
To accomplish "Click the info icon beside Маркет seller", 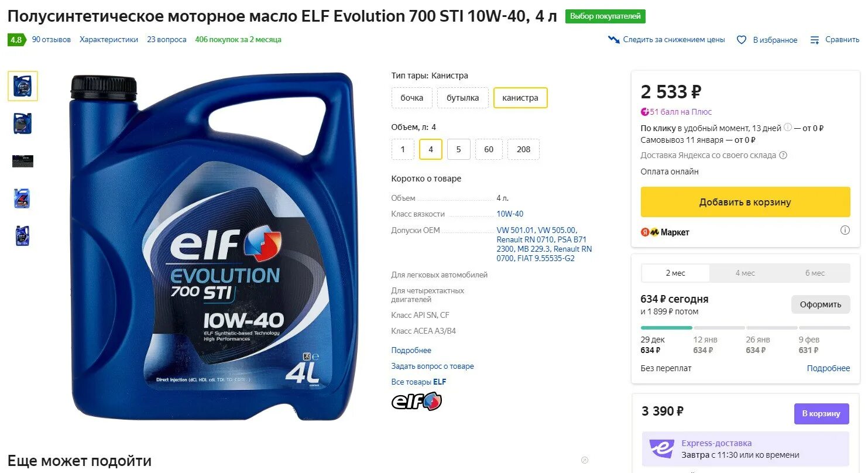I will [845, 230].
